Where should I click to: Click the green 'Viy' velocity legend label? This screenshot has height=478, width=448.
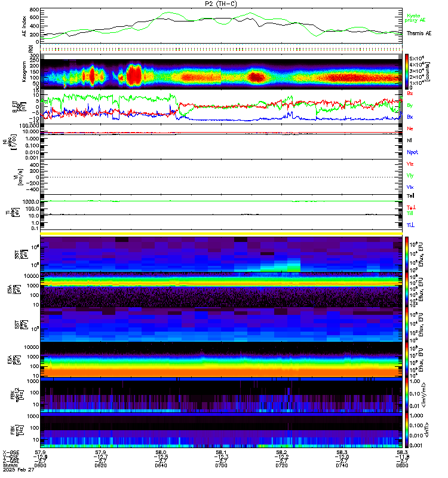(410, 176)
